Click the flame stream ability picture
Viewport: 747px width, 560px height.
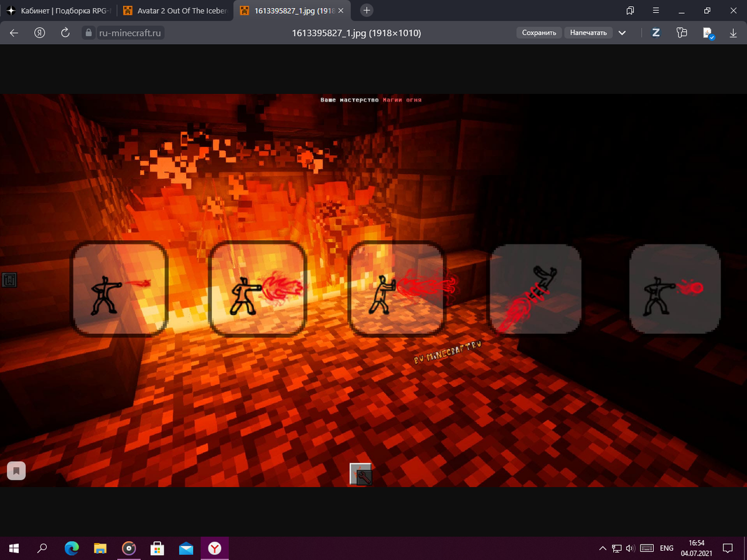tap(397, 289)
